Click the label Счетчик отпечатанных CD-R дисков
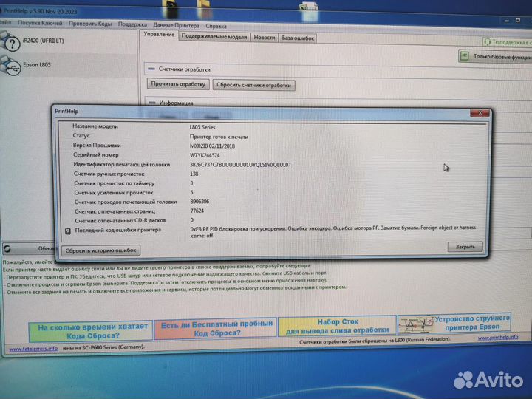532x399 pixels. [x=120, y=220]
